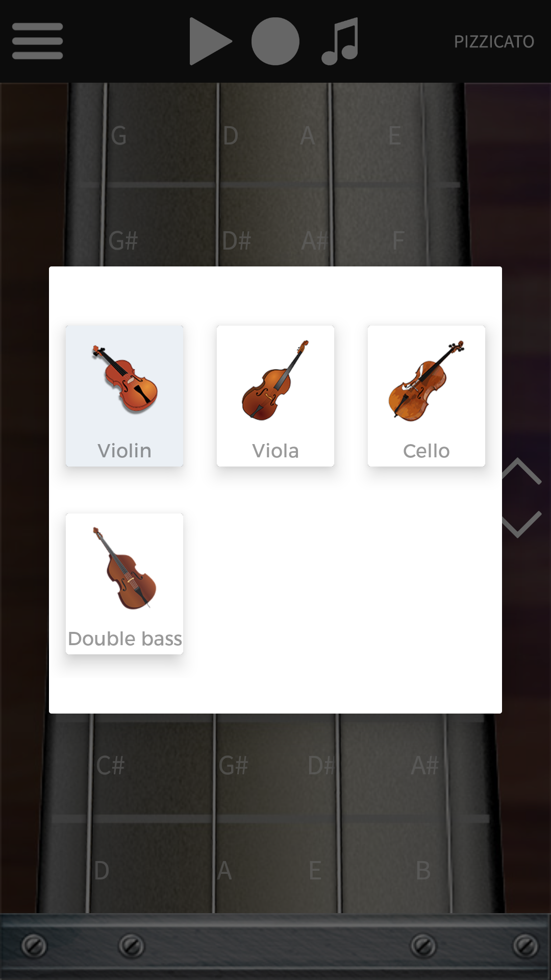Dismiss dialog by tapping the bridge area
The width and height of the screenshot is (551, 980).
click(275, 946)
